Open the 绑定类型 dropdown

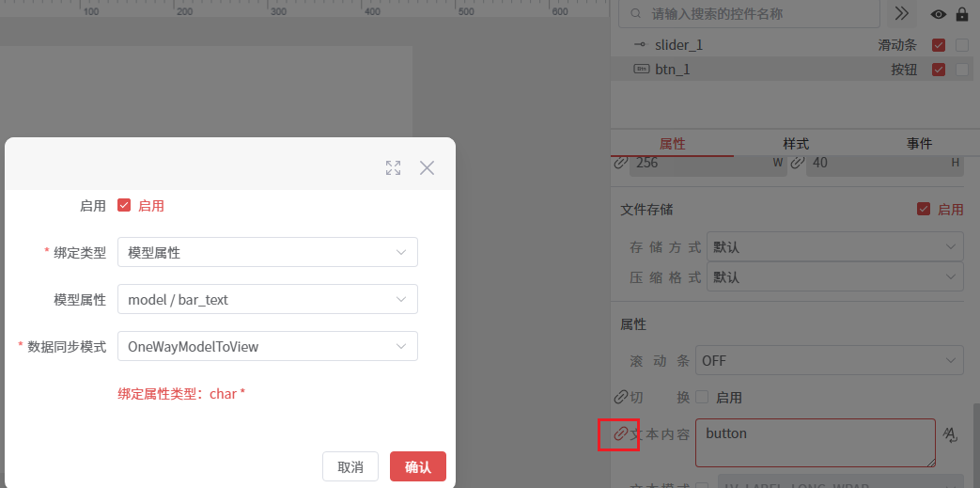pos(267,252)
